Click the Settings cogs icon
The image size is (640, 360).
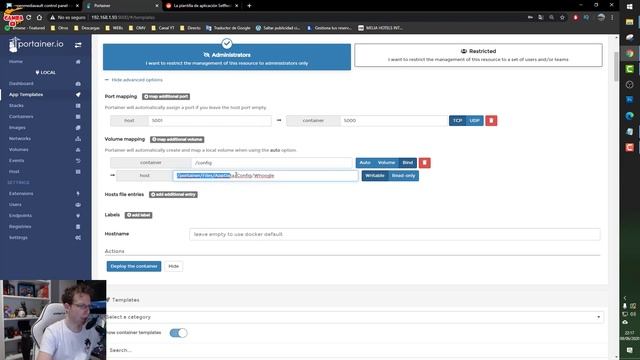click(78, 238)
